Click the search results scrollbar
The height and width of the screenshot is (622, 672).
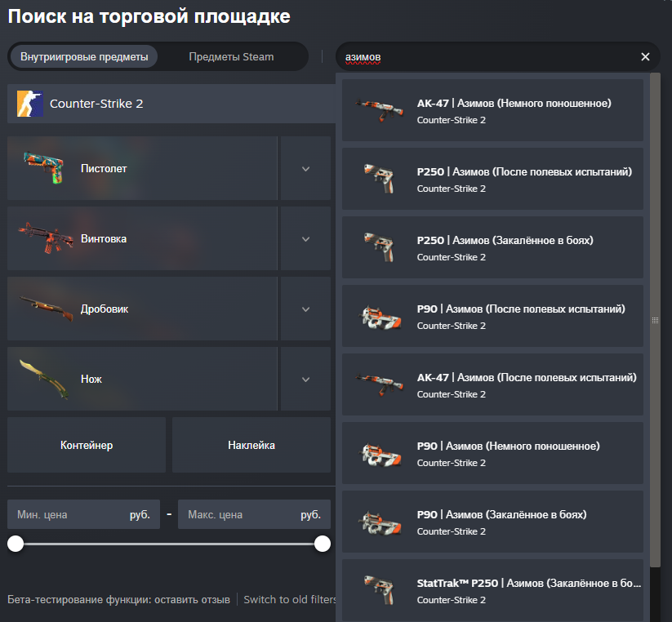coord(655,321)
